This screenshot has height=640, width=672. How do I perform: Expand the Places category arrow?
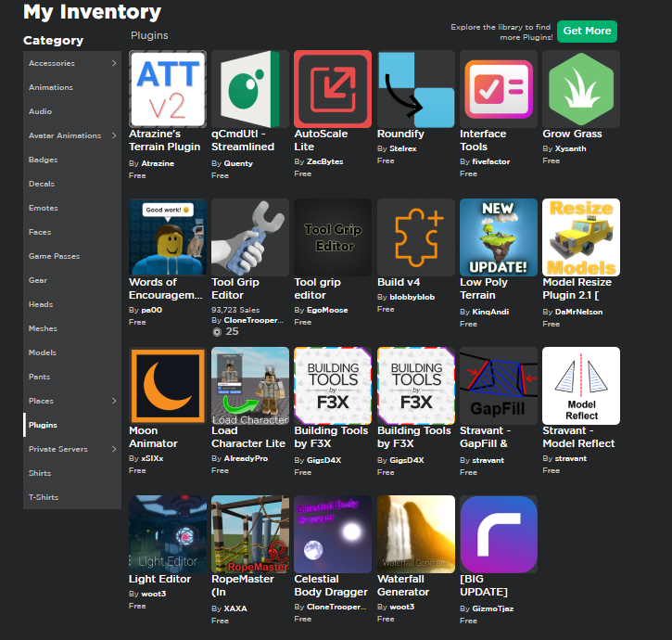click(114, 401)
